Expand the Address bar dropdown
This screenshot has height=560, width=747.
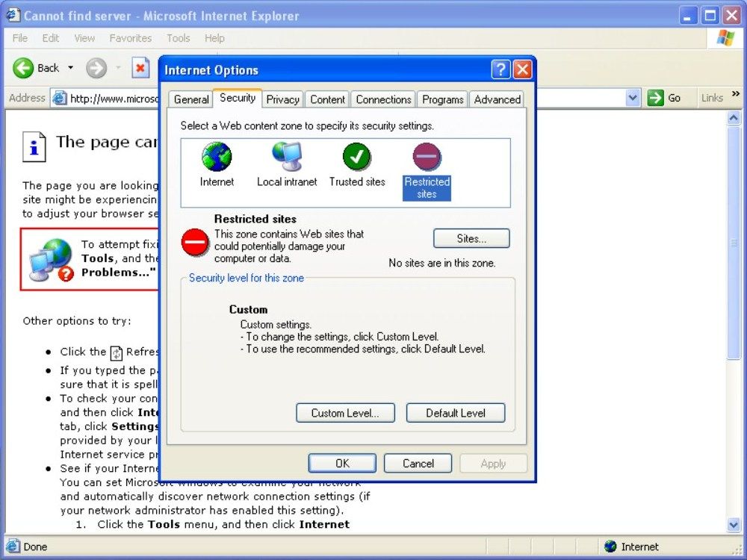632,98
